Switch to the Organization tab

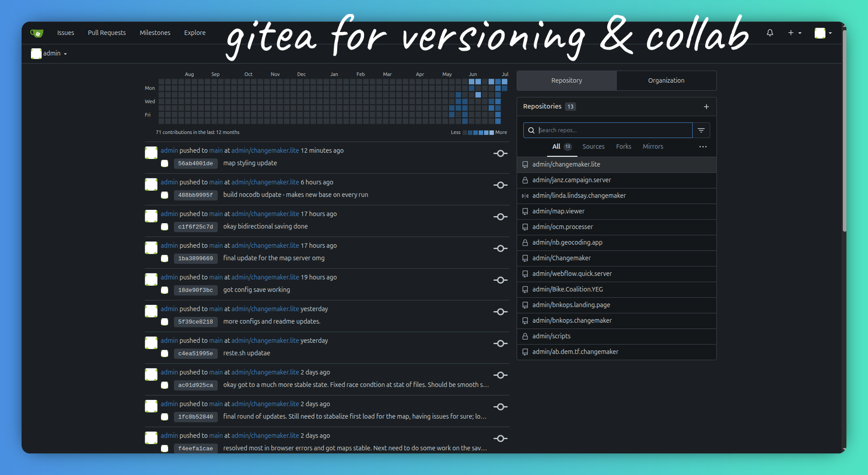point(666,80)
